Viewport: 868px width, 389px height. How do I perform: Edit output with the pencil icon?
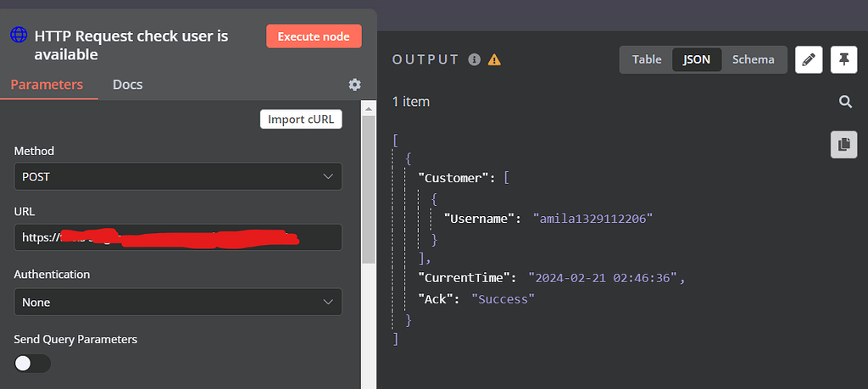pos(809,59)
